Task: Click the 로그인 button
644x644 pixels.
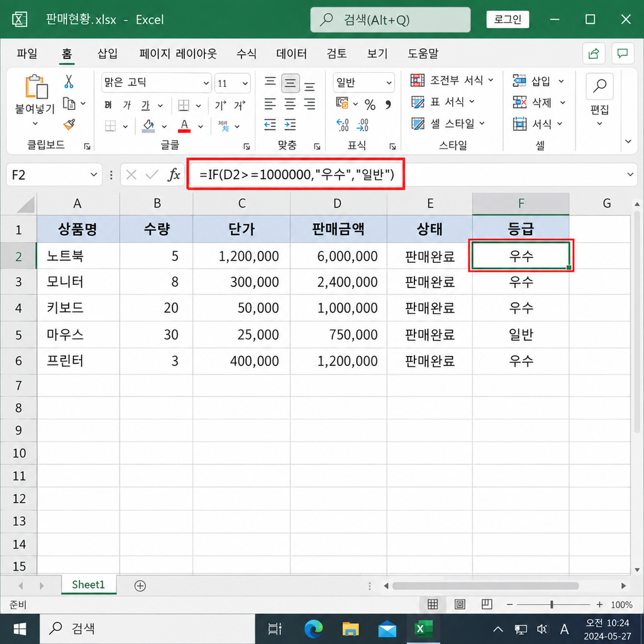Action: (x=508, y=19)
